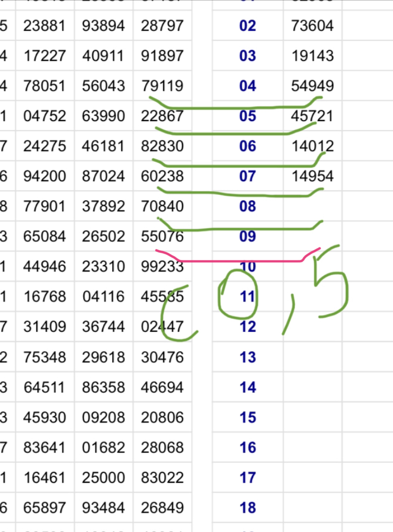Image resolution: width=393 pixels, height=532 pixels.
Task: Select the cell containing 75348
Action: pyautogui.click(x=45, y=357)
